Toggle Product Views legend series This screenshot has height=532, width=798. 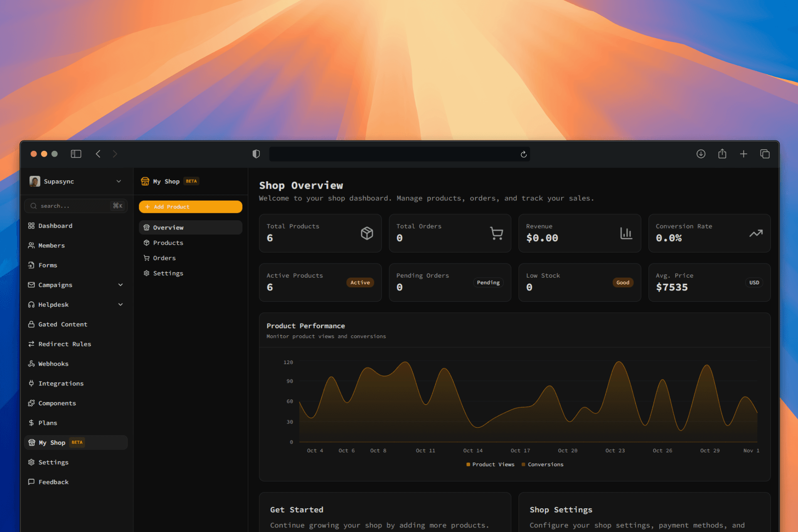click(x=490, y=464)
